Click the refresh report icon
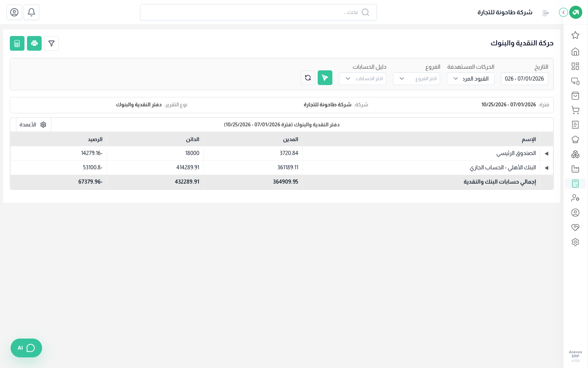Viewport: 588px width, 368px height. [308, 78]
